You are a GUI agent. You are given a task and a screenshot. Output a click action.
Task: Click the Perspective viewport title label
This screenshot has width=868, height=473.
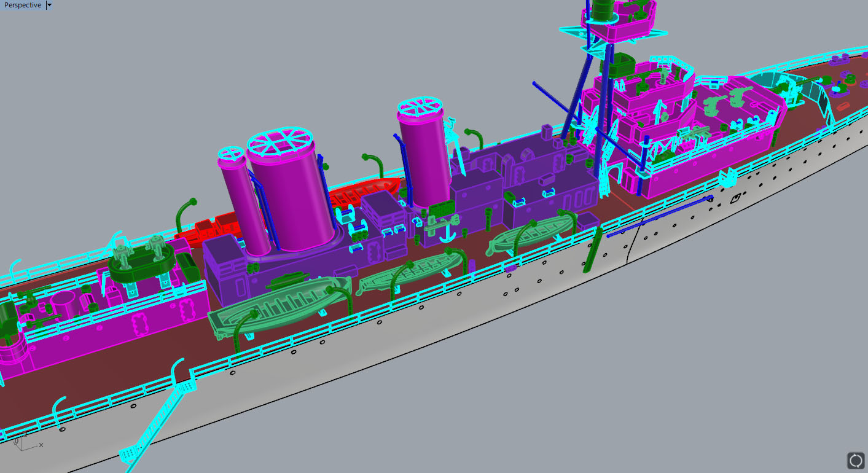(x=23, y=5)
